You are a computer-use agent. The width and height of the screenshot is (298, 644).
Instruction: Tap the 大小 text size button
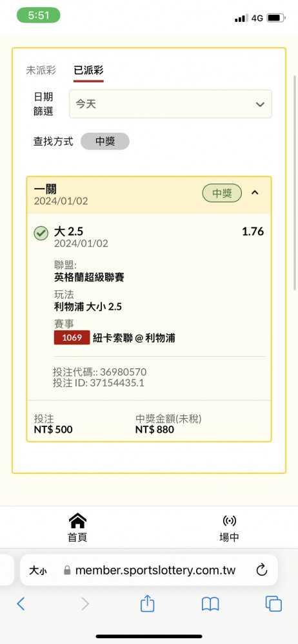(x=38, y=570)
